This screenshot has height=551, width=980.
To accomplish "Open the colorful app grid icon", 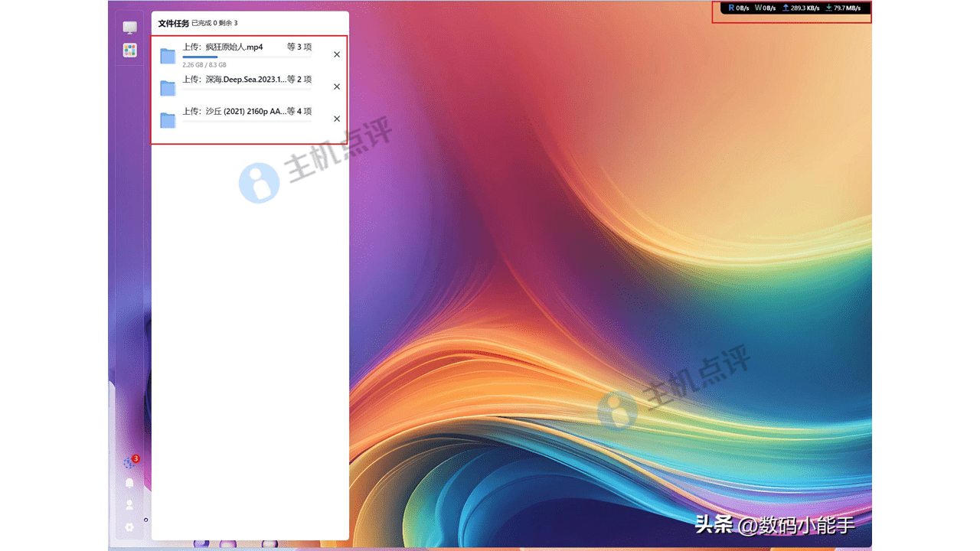I will (x=130, y=51).
